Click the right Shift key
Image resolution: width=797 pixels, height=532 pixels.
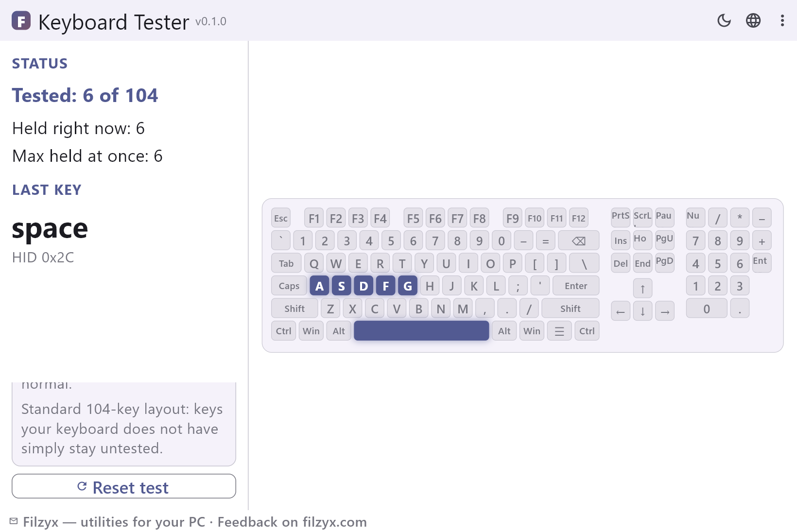tap(571, 309)
